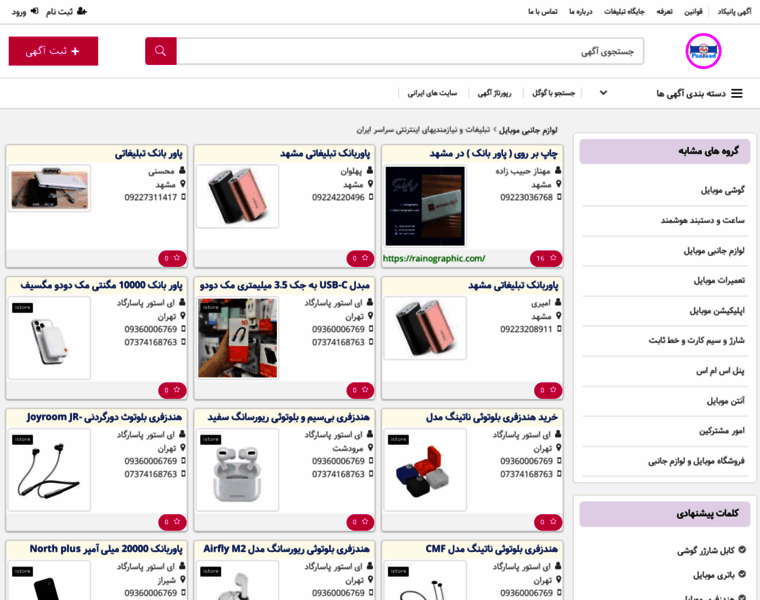
Task: Open جایگاه تبلیغات in top menu
Action: (x=624, y=12)
